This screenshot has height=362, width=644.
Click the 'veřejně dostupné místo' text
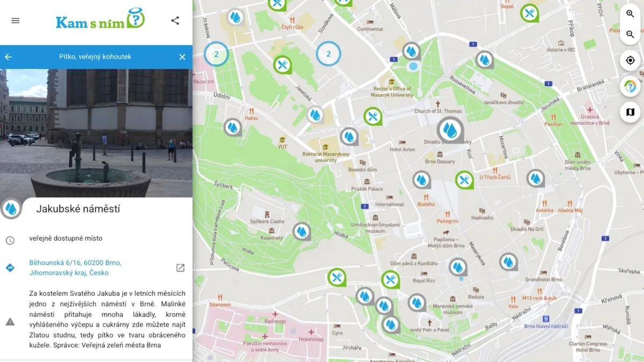pyautogui.click(x=65, y=238)
